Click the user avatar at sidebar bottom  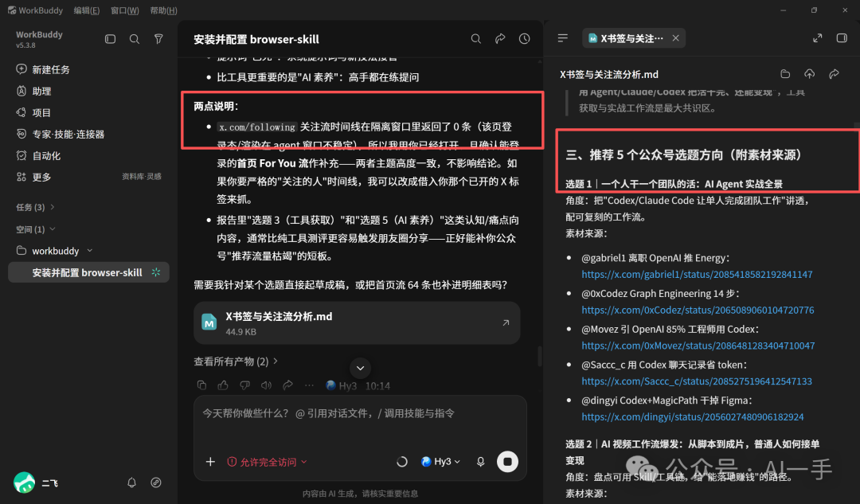point(24,483)
